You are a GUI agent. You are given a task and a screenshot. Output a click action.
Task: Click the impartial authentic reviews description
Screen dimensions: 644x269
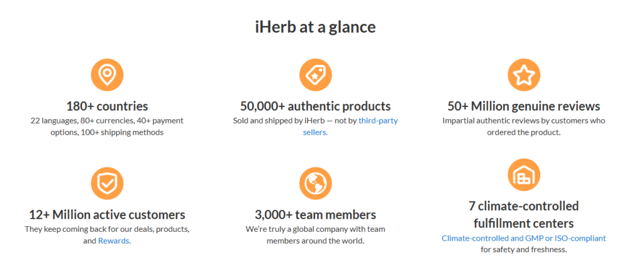523,126
